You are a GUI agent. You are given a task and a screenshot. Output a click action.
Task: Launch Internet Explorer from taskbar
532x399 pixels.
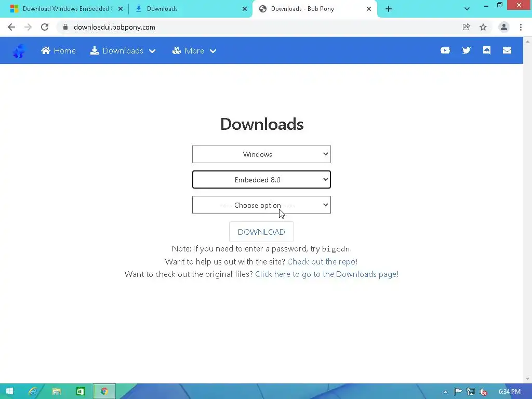click(33, 391)
